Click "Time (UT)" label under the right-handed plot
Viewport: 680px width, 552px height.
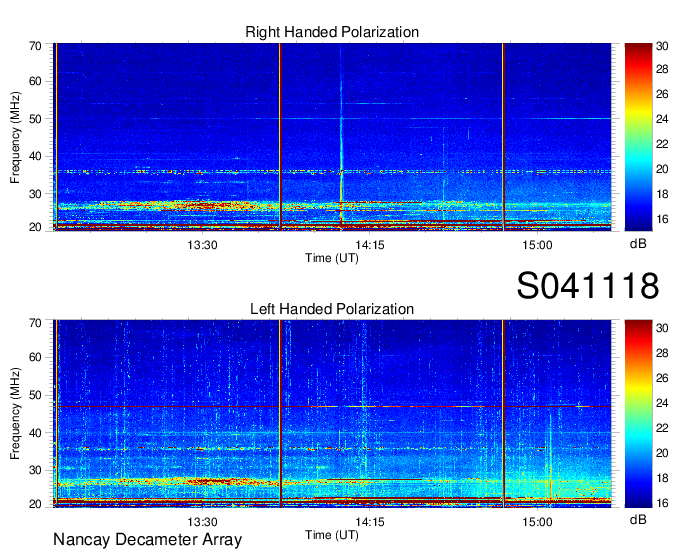pyautogui.click(x=332, y=258)
